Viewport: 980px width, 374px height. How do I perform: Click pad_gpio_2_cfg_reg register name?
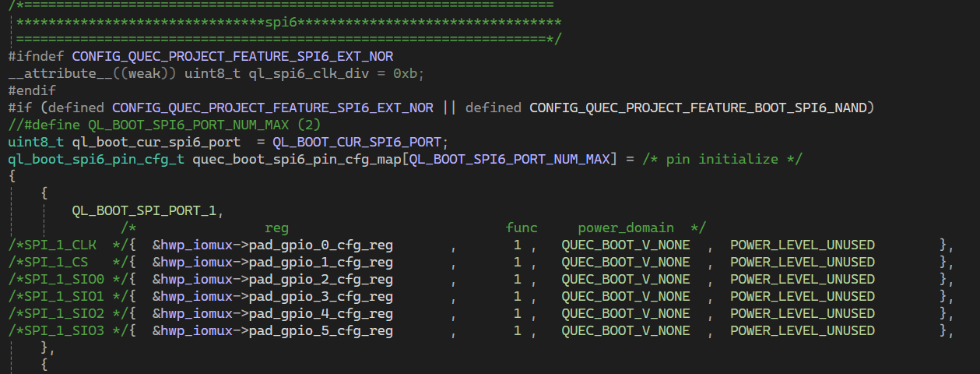[x=321, y=279]
